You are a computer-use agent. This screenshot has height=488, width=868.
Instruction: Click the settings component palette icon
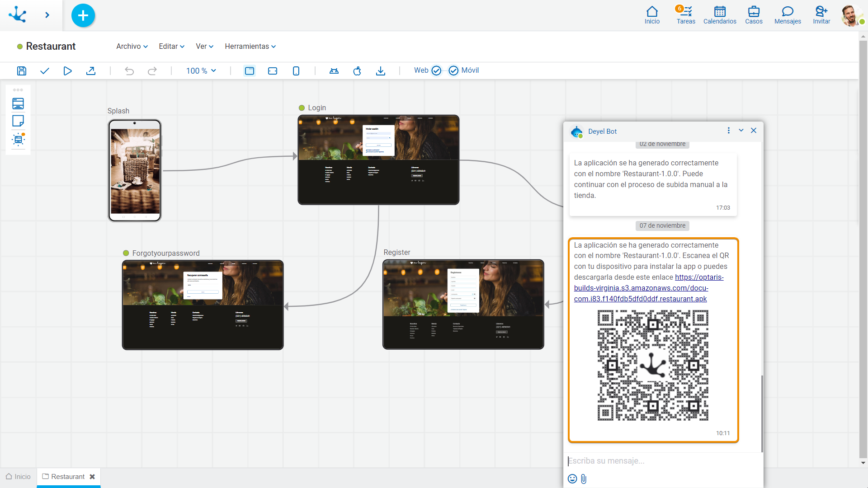point(18,139)
